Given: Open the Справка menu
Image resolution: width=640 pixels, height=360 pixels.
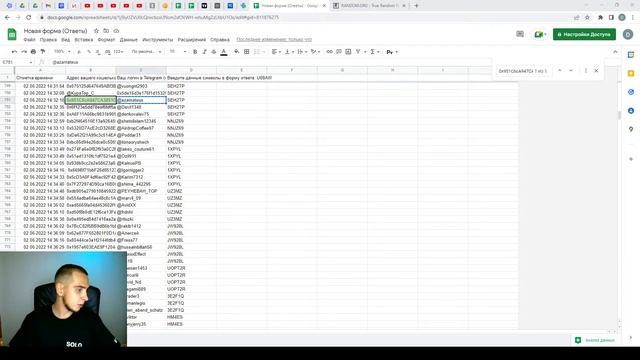Looking at the screenshot, I should click(220, 40).
